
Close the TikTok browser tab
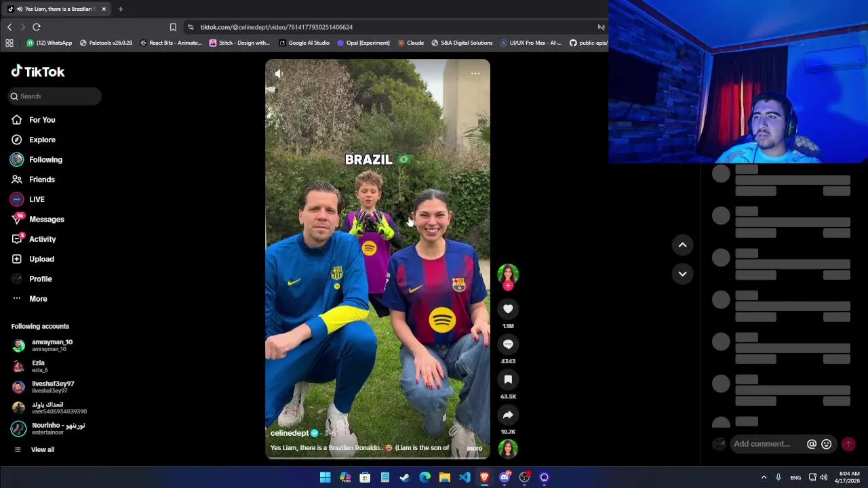pos(104,9)
